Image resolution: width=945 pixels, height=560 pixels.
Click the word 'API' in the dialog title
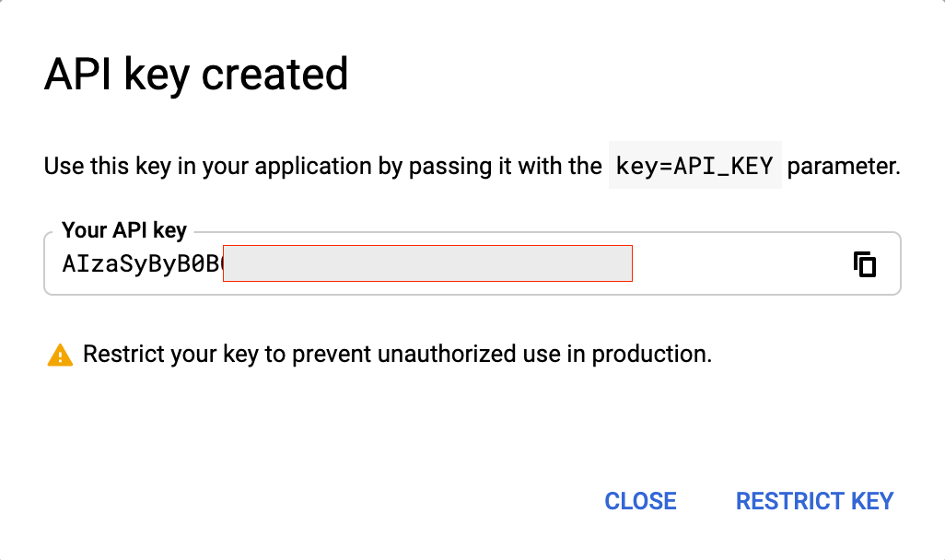(x=77, y=74)
